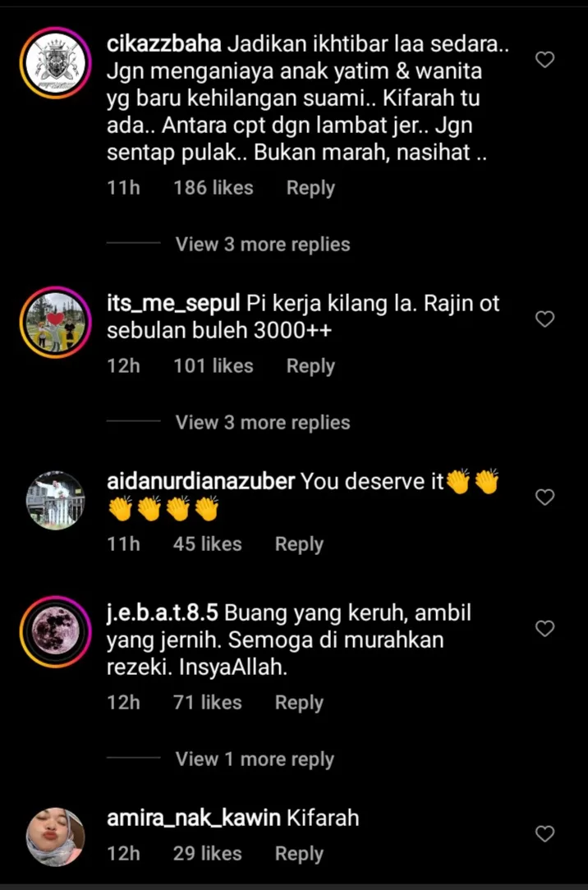Viewport: 588px width, 890px height.
Task: Open amira_nak_kawin's profile photo
Action: point(56,837)
